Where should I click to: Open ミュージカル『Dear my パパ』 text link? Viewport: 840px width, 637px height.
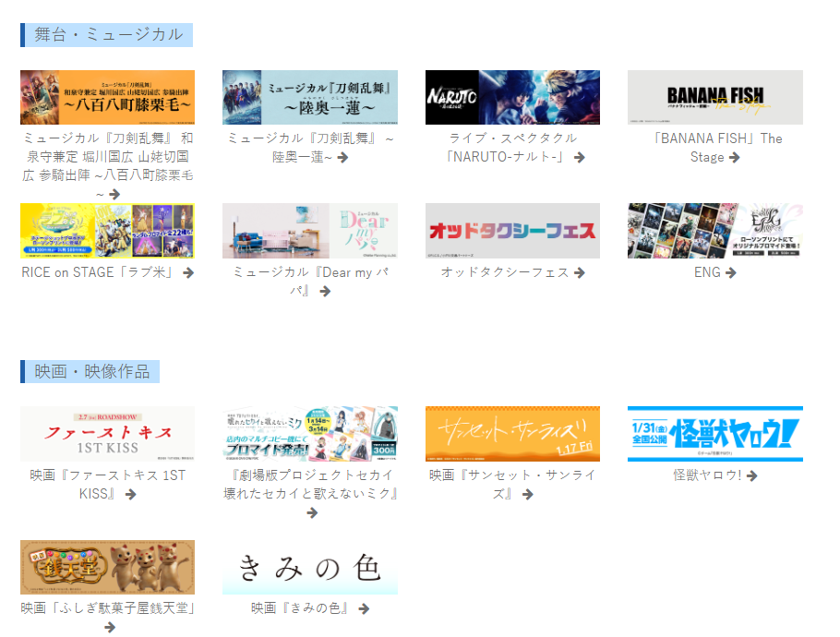pos(310,282)
